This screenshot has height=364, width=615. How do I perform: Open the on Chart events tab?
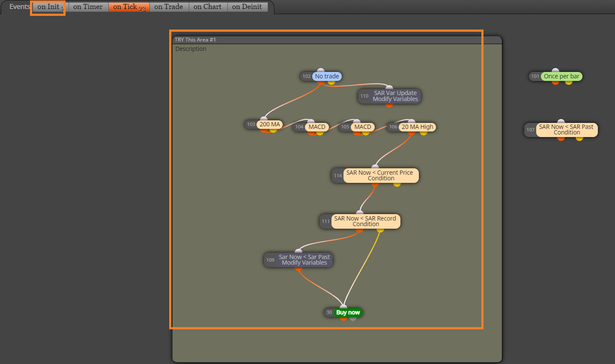[x=208, y=7]
